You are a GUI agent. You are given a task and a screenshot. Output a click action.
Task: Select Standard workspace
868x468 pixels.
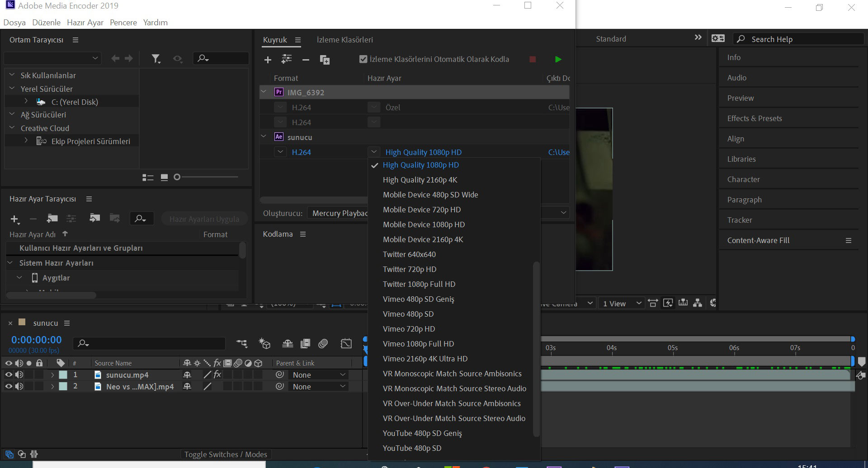point(611,39)
